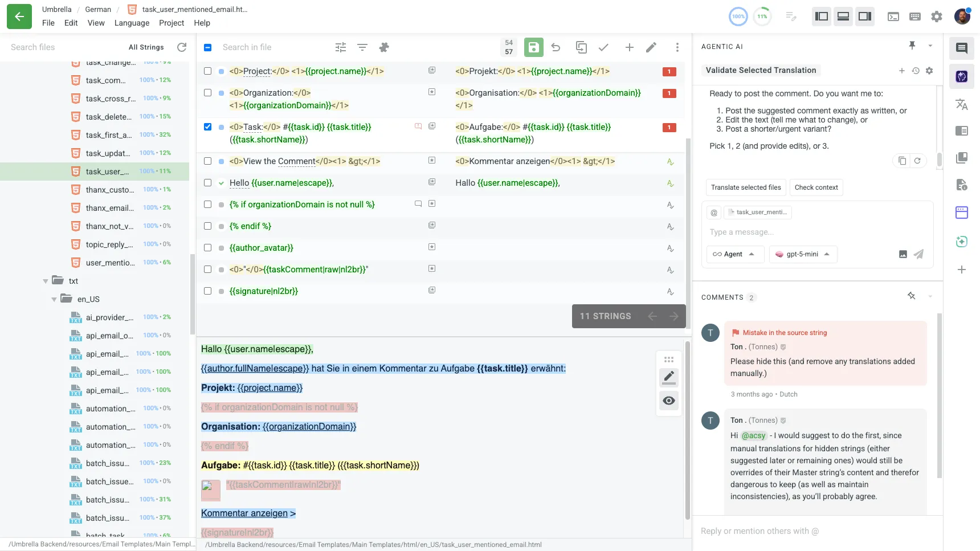Open the Project menu
980x551 pixels.
coord(171,23)
